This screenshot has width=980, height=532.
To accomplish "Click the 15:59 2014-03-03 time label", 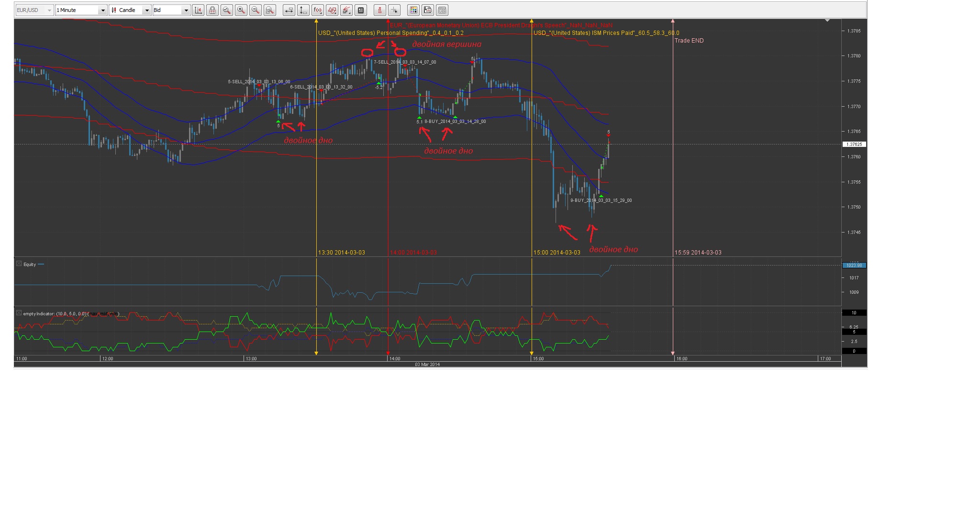I will point(698,252).
